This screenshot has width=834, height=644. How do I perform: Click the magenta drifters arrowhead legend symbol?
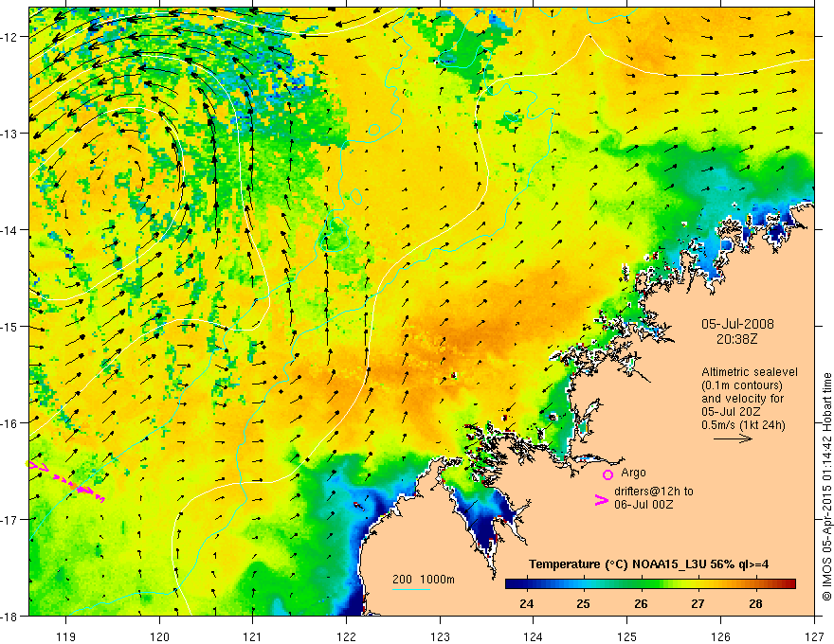pos(601,500)
